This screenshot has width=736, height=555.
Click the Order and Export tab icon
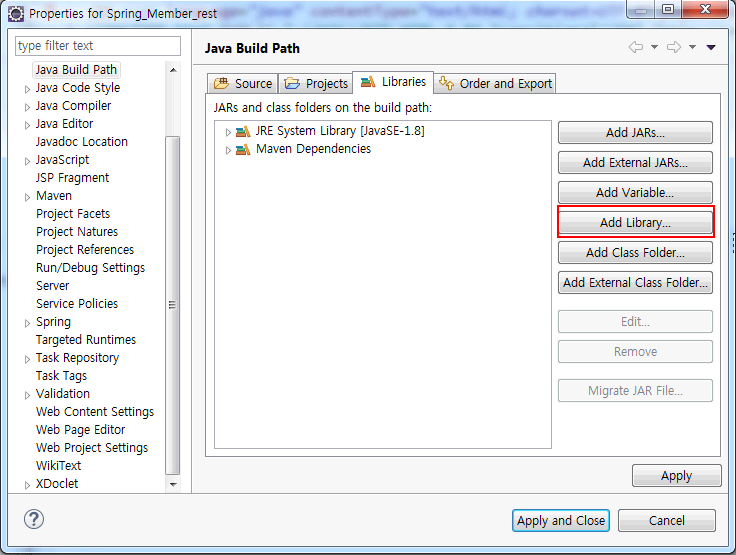pos(446,83)
